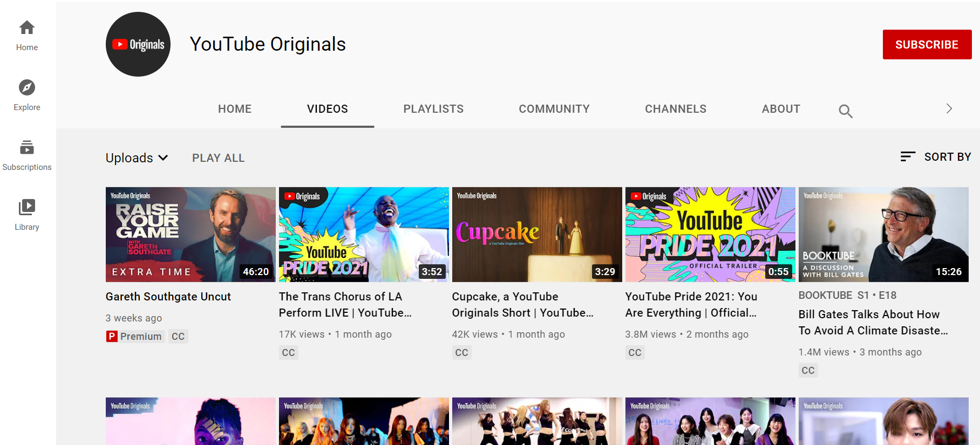
Task: Open The Trans Chorus of LA video title
Action: pos(345,305)
